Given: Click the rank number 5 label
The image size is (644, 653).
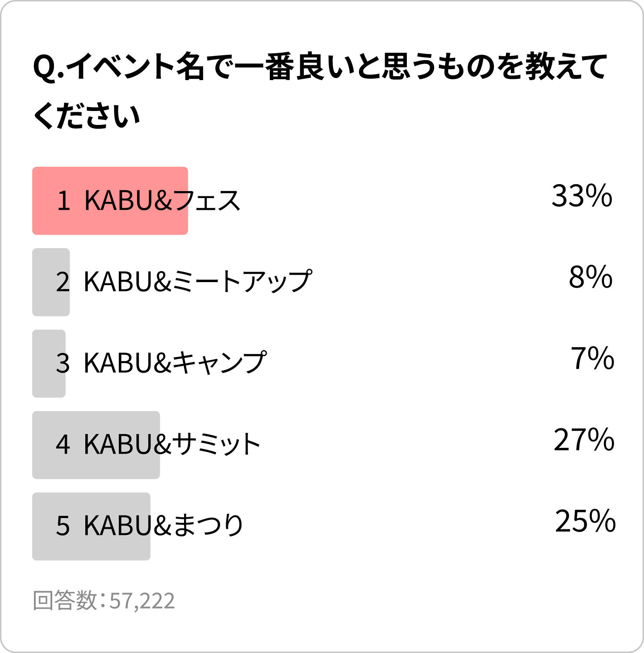Looking at the screenshot, I should [63, 526].
